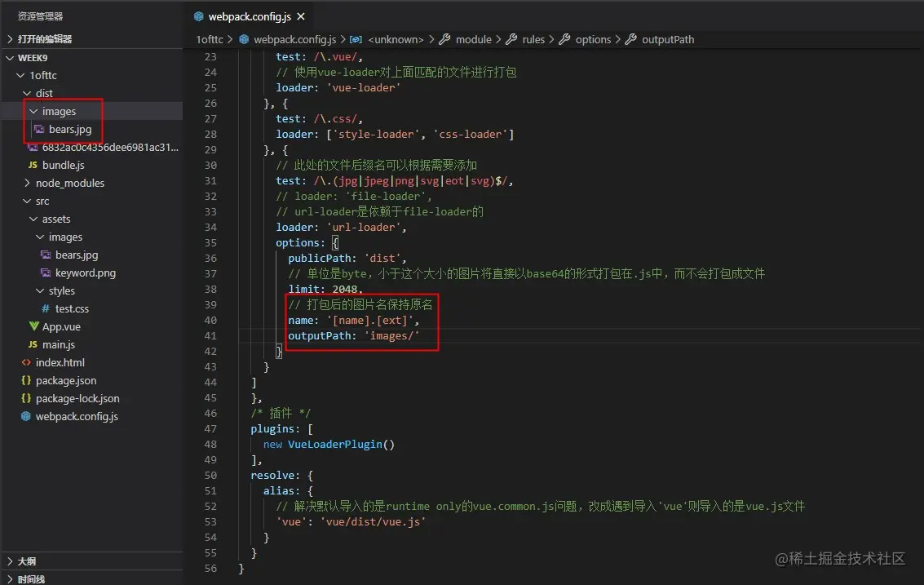
Task: Open the options breadcrumb segment
Action: pos(593,39)
